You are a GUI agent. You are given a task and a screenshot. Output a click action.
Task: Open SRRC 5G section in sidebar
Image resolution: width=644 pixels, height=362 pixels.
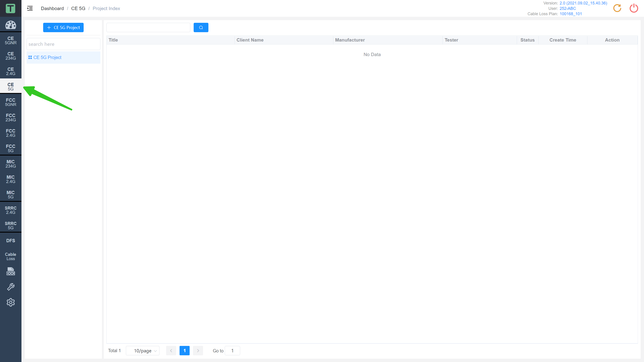11,225
